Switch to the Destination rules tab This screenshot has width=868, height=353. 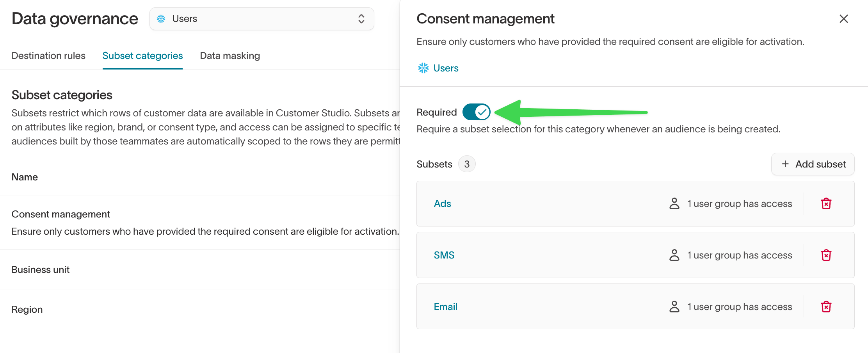[48, 56]
